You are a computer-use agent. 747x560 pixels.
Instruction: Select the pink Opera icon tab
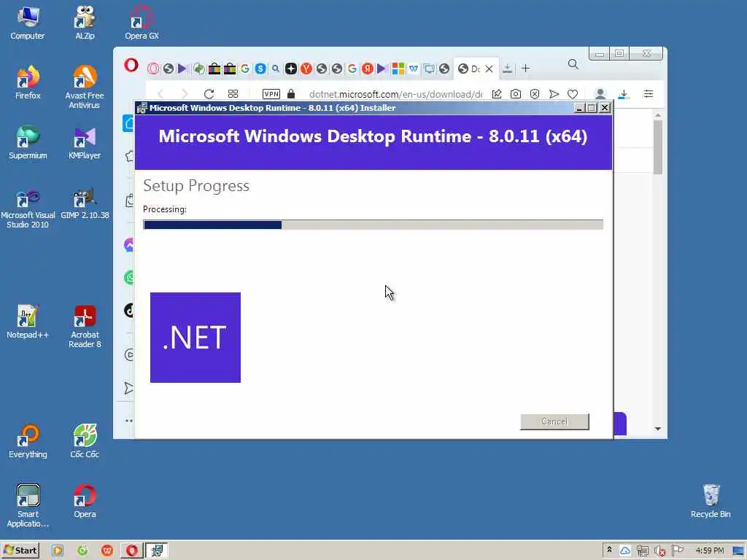pyautogui.click(x=153, y=69)
